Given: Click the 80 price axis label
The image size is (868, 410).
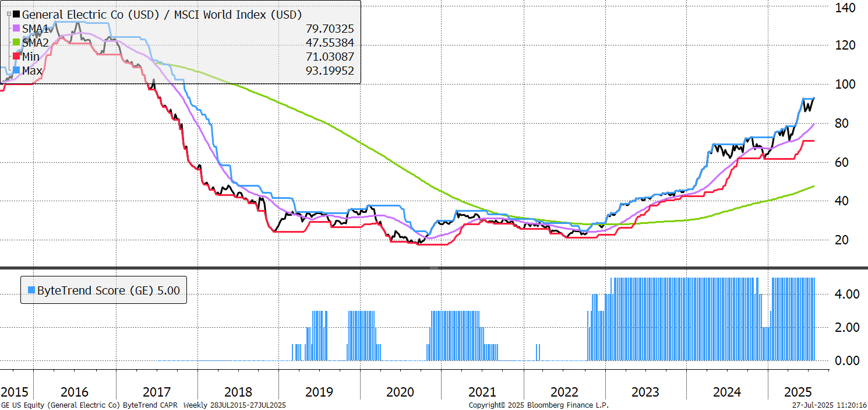Looking at the screenshot, I should click(841, 123).
